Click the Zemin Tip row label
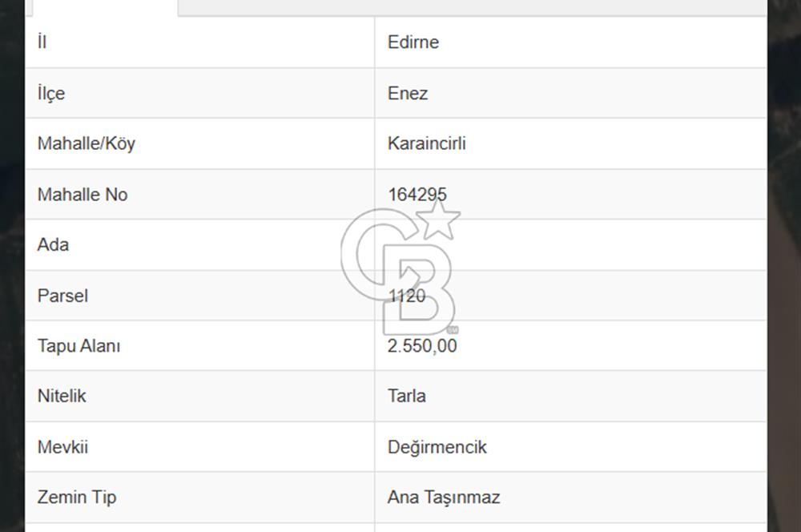 pyautogui.click(x=76, y=498)
